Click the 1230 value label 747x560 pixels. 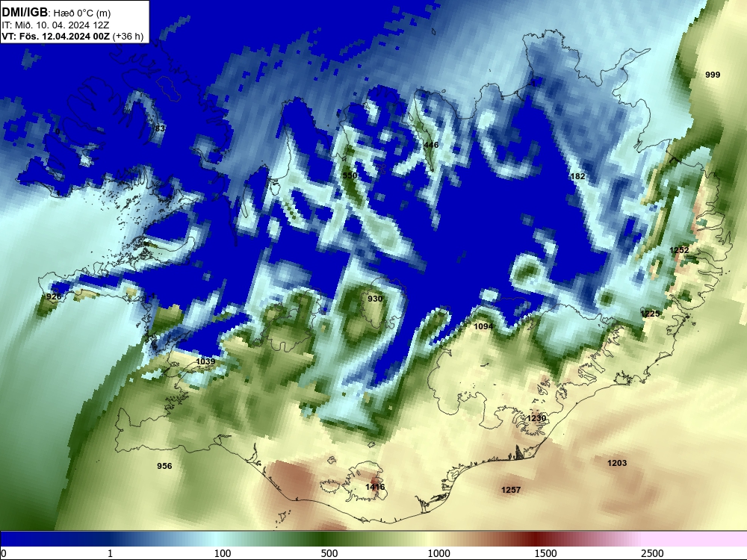(536, 418)
